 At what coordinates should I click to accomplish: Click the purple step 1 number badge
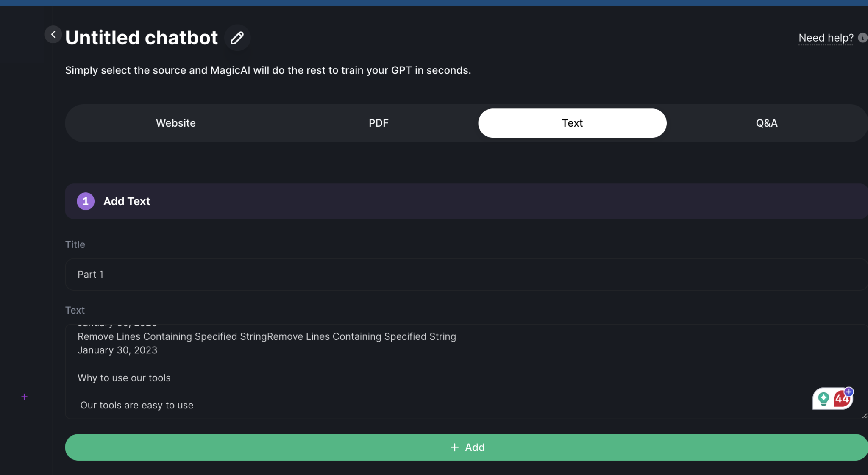(86, 201)
